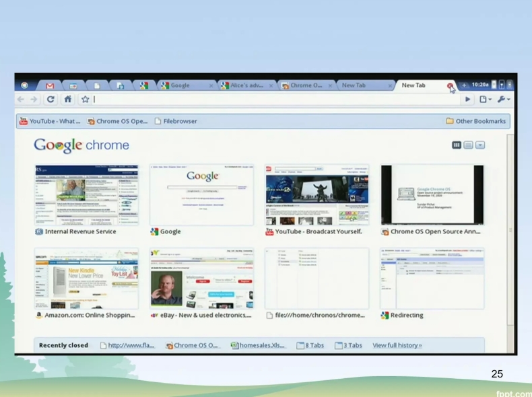Click inside the address bar field

pyautogui.click(x=269, y=100)
